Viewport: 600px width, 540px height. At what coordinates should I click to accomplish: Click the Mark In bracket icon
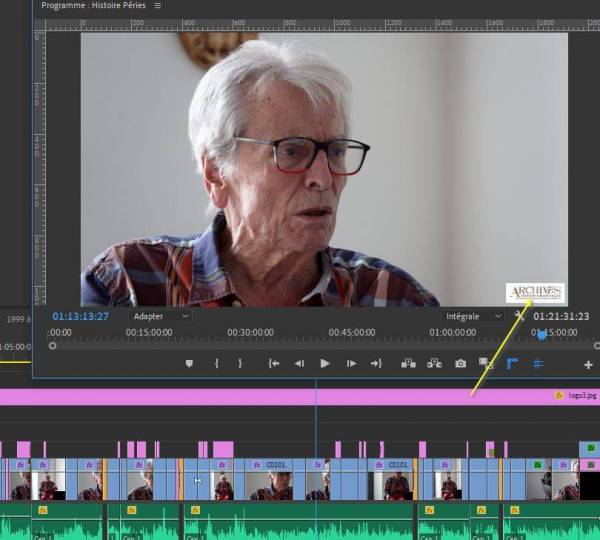pos(216,364)
